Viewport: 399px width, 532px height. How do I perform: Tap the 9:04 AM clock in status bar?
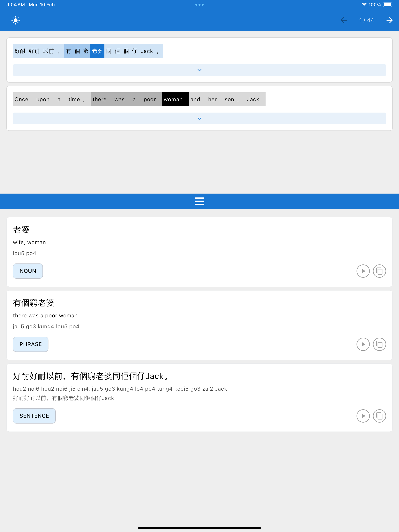pos(15,4)
